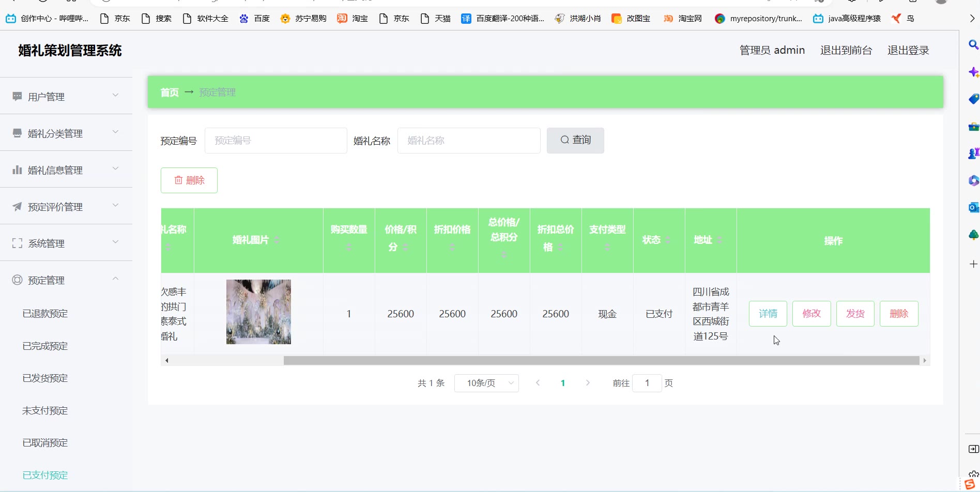Screen dimensions: 980x492
Task: Click 退出登录 link
Action: 908,50
